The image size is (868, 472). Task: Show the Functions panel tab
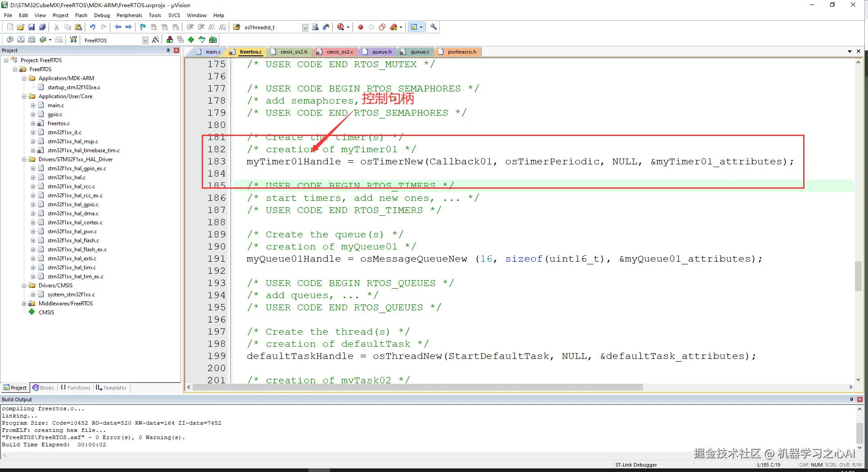[x=75, y=388]
